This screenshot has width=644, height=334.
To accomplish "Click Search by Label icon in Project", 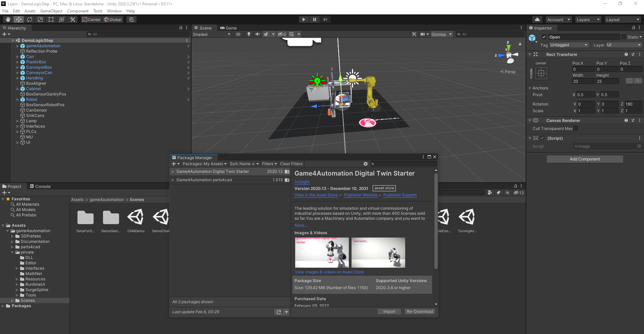I will pos(499,193).
